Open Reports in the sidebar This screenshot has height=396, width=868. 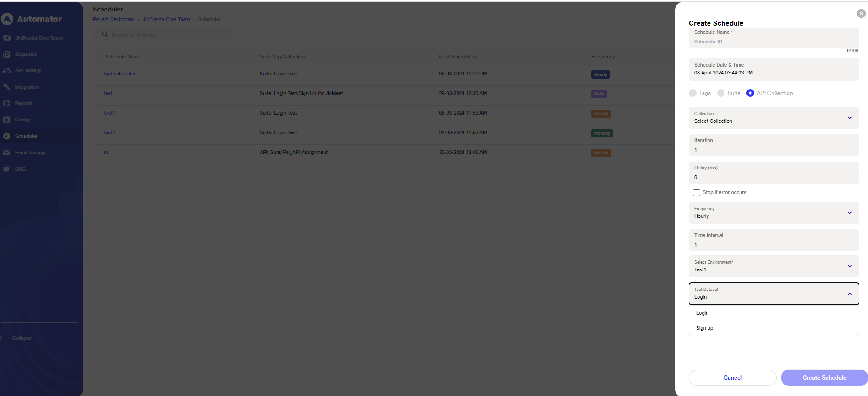(24, 103)
